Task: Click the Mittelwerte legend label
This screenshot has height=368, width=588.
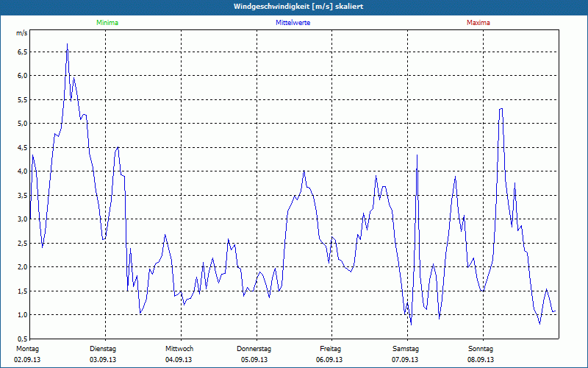Action: tap(293, 23)
